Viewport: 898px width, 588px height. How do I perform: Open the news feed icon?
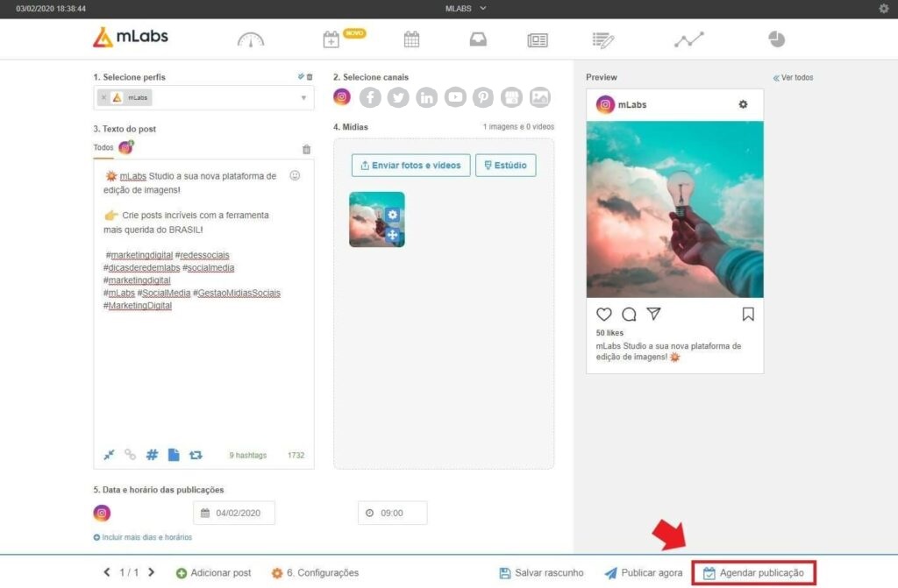[x=538, y=39]
